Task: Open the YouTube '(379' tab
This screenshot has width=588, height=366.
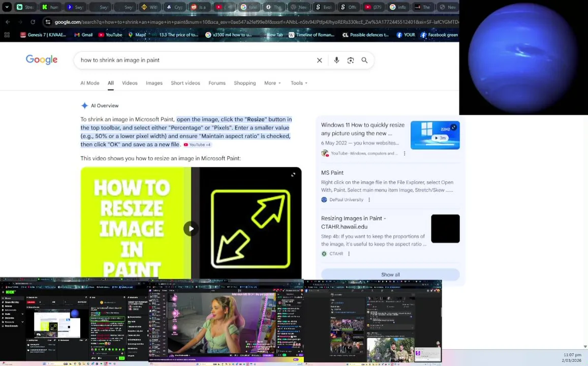Action: [373, 7]
